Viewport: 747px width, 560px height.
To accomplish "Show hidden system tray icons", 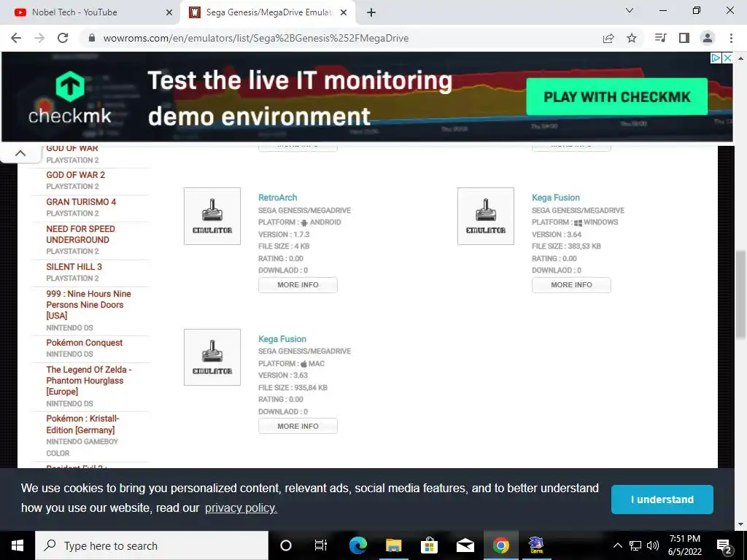I will [617, 545].
